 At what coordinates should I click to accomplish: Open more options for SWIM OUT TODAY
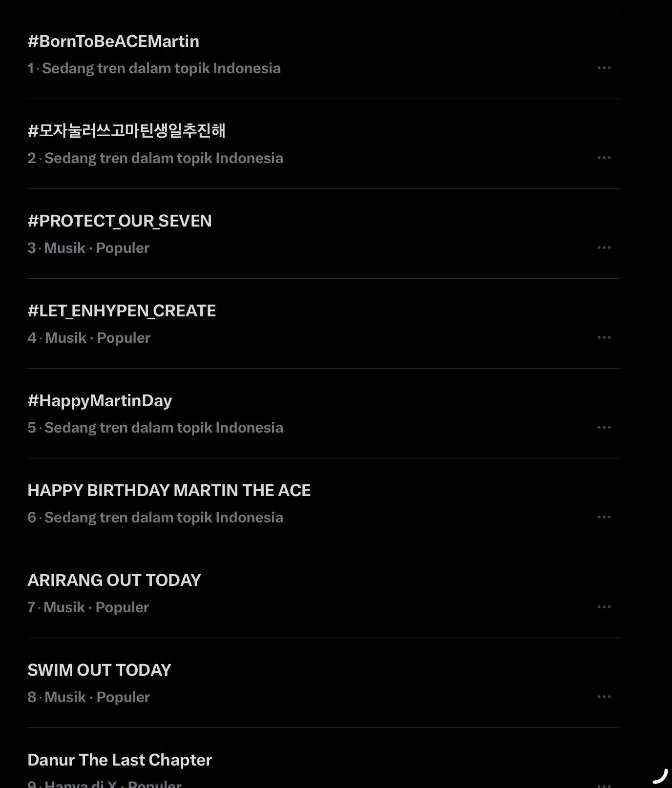click(x=604, y=697)
